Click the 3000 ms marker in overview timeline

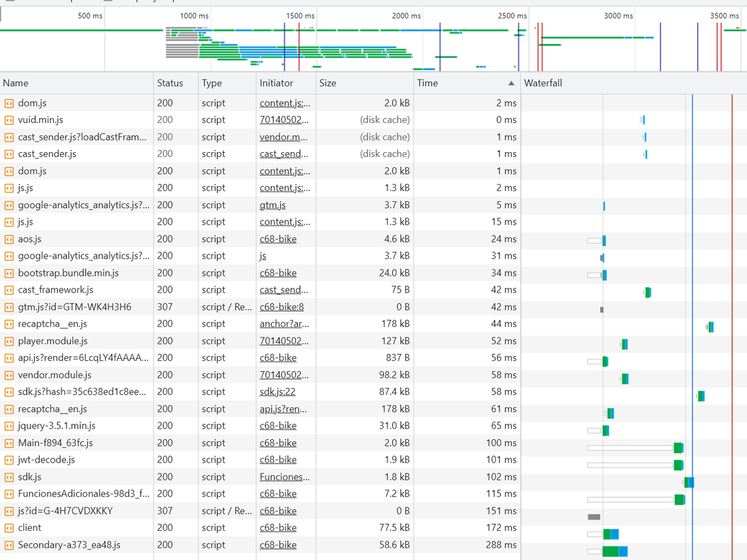coord(618,16)
